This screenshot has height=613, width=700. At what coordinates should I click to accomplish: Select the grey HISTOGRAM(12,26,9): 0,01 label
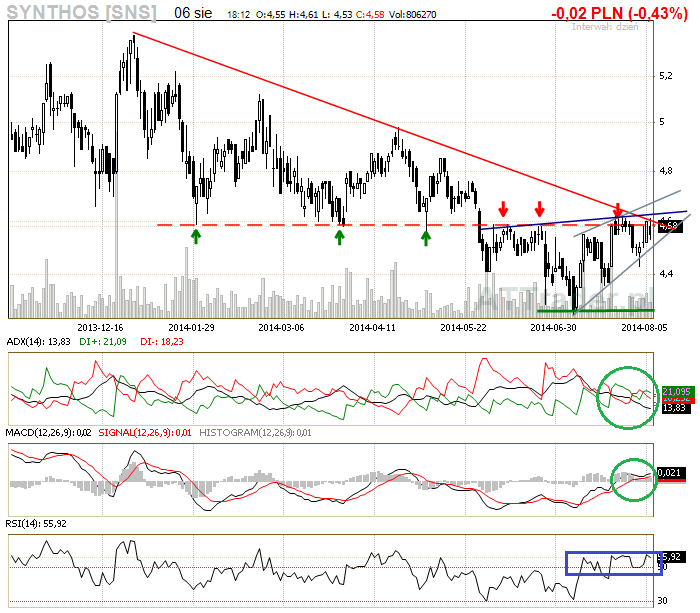pyautogui.click(x=255, y=433)
